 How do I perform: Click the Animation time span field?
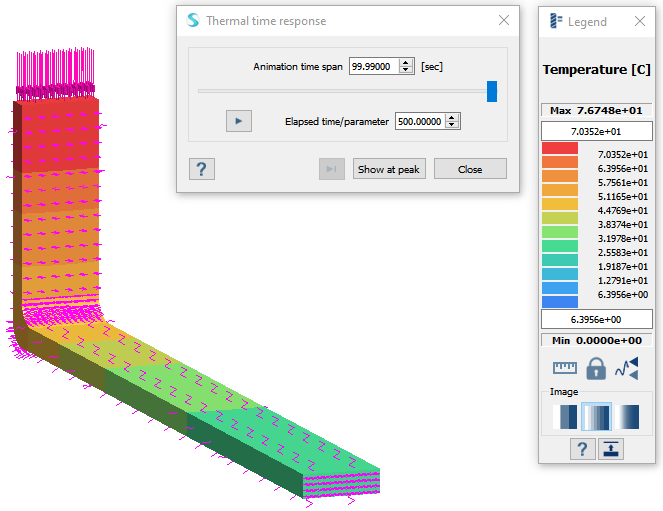click(375, 66)
